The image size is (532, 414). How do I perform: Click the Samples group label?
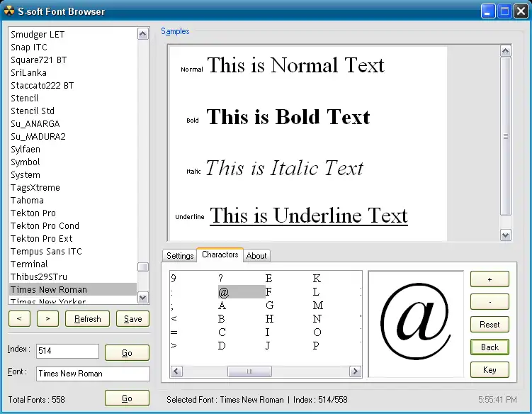pyautogui.click(x=175, y=31)
